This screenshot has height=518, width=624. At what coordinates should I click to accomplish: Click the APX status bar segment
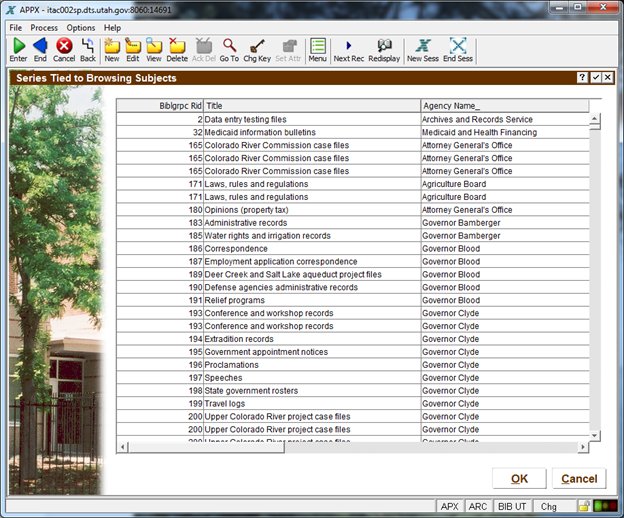coord(449,506)
